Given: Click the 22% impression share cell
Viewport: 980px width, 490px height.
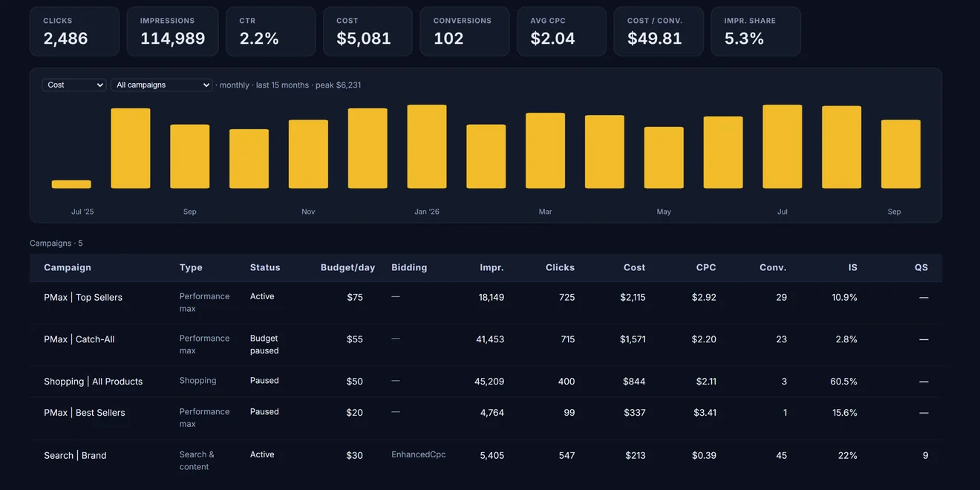Looking at the screenshot, I should [848, 455].
